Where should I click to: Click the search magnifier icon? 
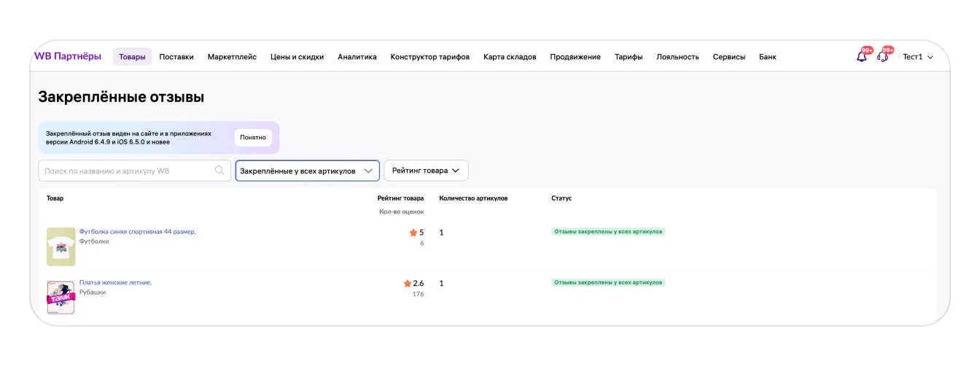(x=219, y=171)
